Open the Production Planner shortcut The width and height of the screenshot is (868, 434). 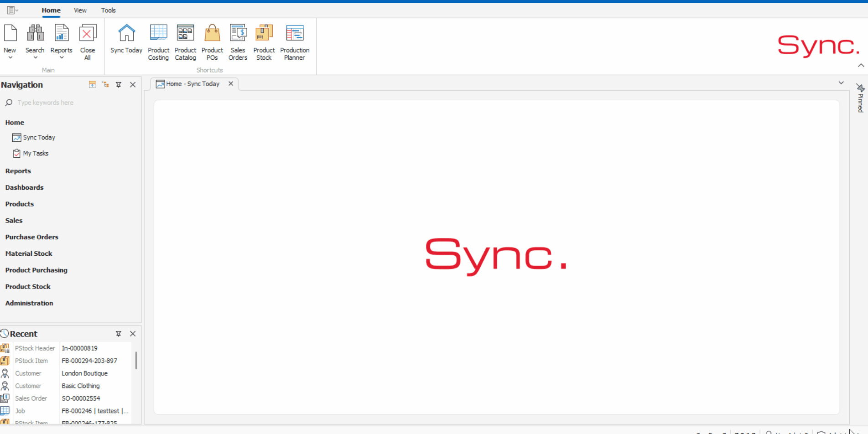[x=295, y=42]
